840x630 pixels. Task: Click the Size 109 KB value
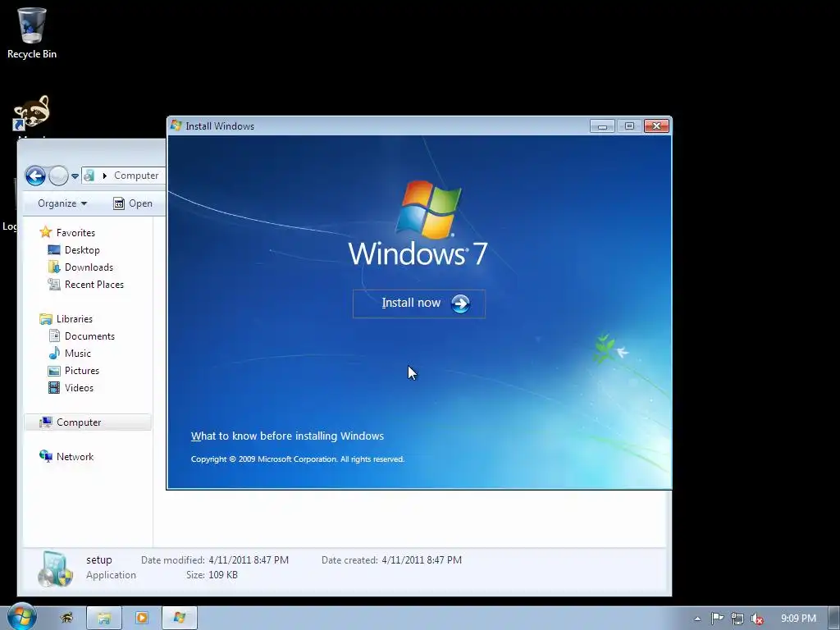point(223,575)
